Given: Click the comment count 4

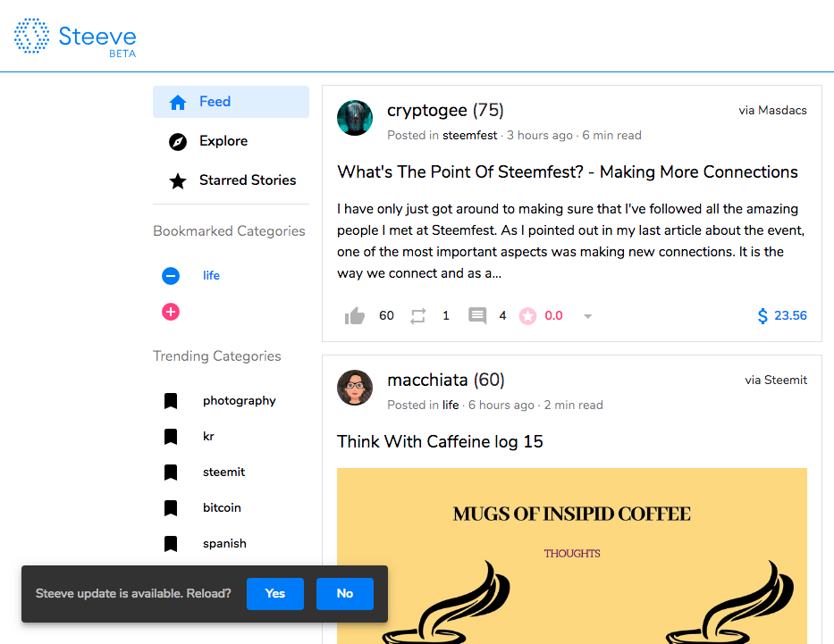Looking at the screenshot, I should pos(502,316).
